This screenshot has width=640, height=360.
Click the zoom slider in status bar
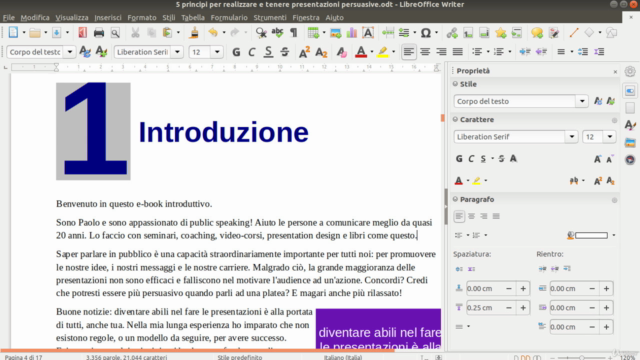(582, 358)
